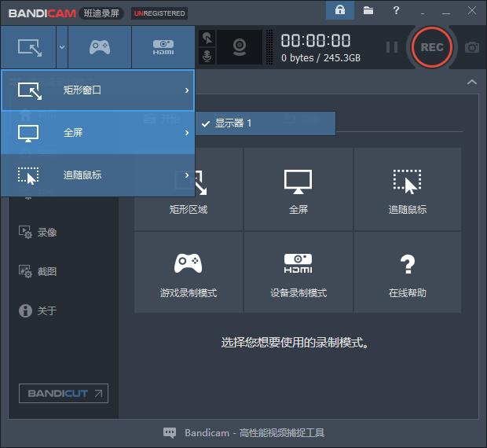The width and height of the screenshot is (487, 448).
Task: Toggle microphone recording icon
Action: pyautogui.click(x=207, y=56)
